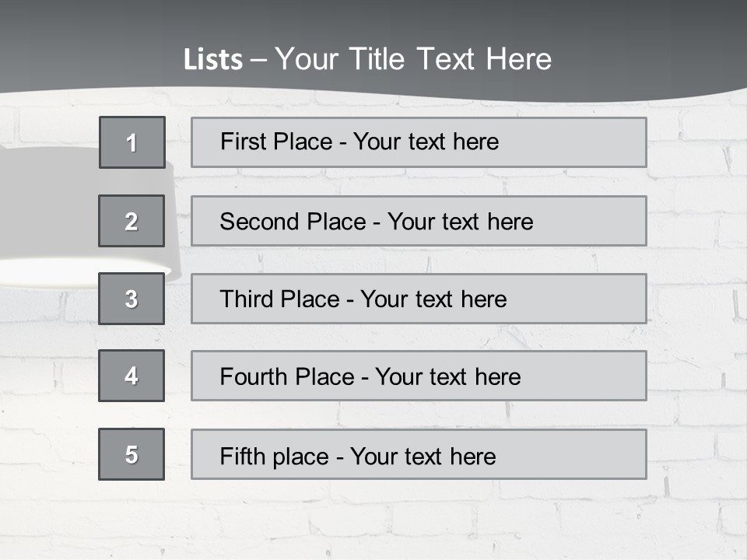Select the 'Fifth place - Your text here' bar
This screenshot has height=560, width=747.
(419, 454)
